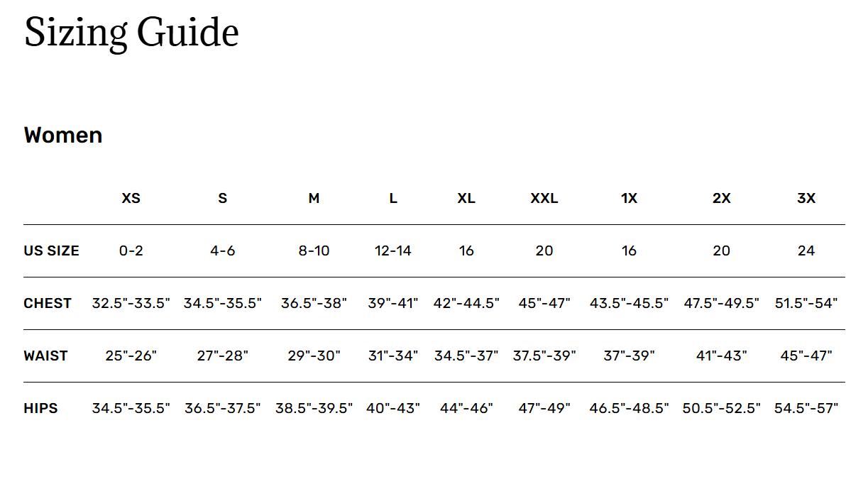Select the XS column header
Screen dimensions: 868x484
click(131, 198)
